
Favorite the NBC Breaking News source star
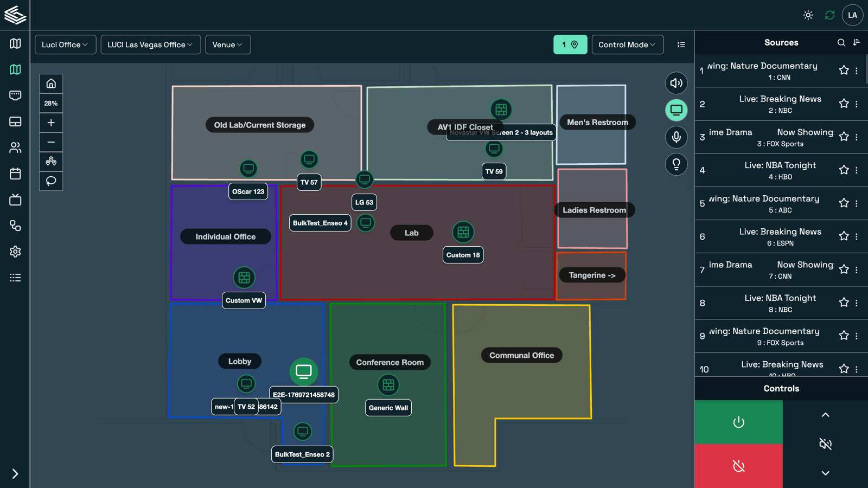844,104
